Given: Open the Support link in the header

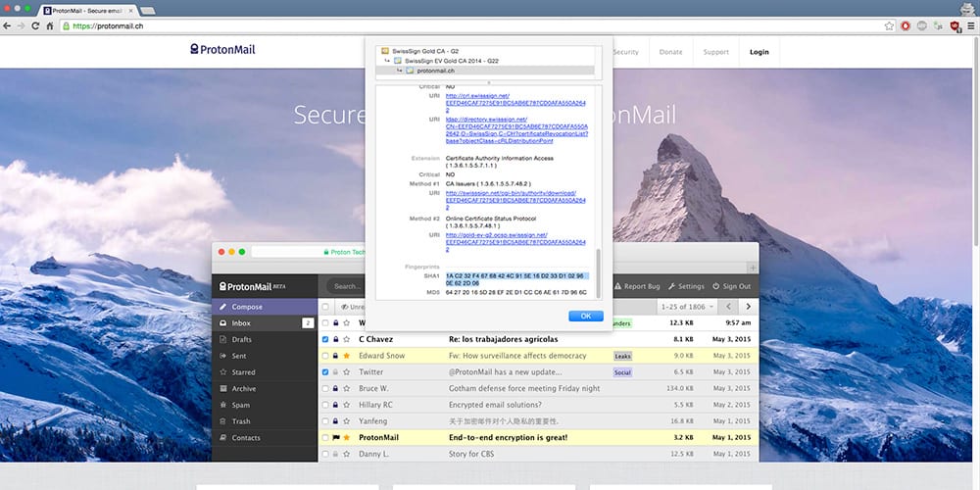Looking at the screenshot, I should pyautogui.click(x=715, y=52).
